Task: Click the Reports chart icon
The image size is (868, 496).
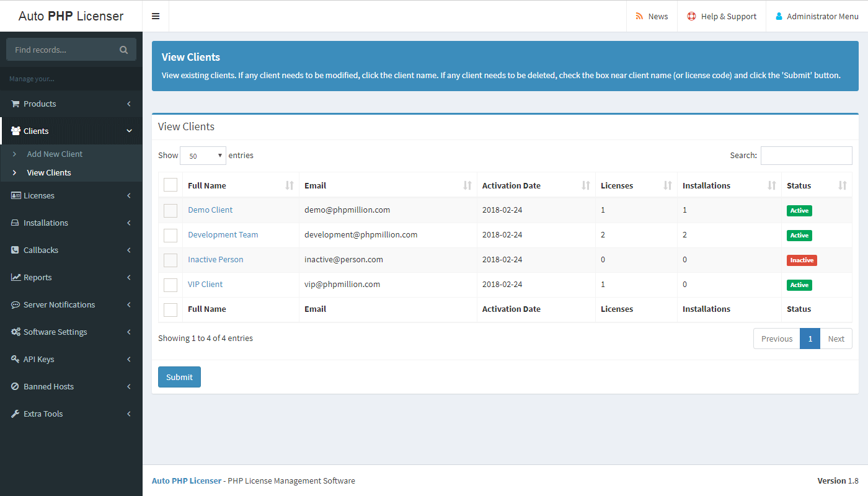Action: click(x=14, y=277)
